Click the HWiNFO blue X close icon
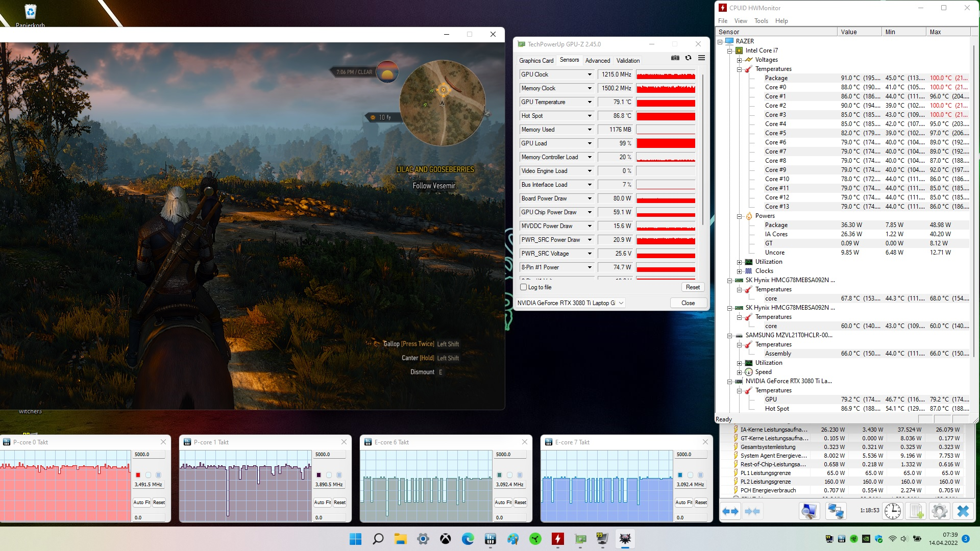This screenshot has height=551, width=980. pyautogui.click(x=963, y=511)
